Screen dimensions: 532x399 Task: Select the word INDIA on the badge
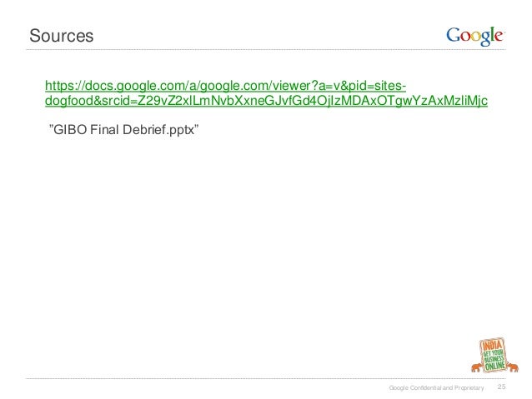coord(492,346)
